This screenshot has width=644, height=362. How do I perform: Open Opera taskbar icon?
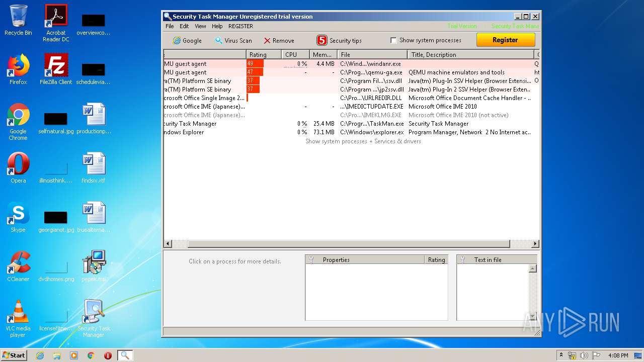click(x=108, y=355)
